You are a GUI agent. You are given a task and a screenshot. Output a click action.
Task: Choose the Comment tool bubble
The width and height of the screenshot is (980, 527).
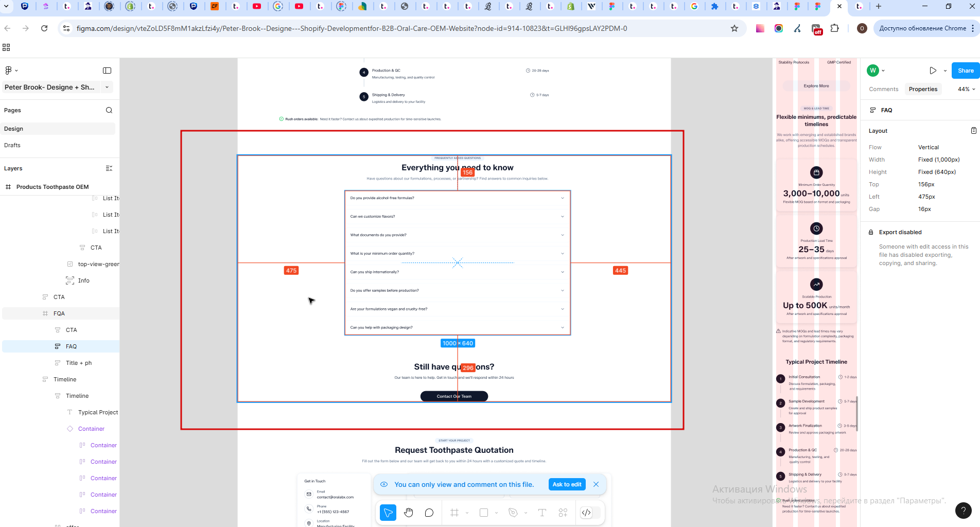click(x=429, y=513)
